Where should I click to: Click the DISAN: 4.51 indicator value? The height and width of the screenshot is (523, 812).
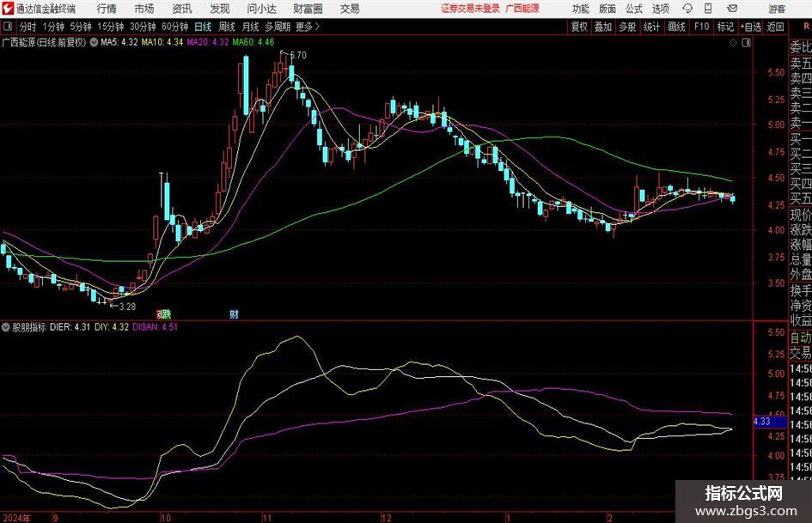click(x=155, y=327)
